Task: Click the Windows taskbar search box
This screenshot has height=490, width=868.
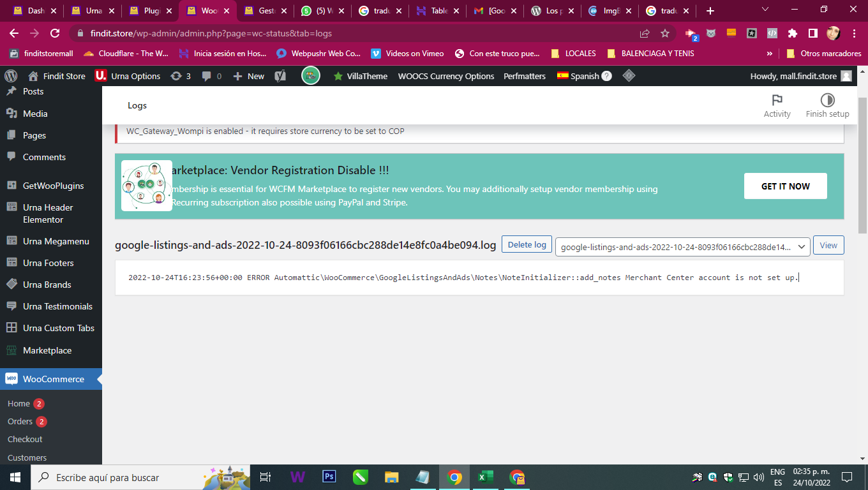Action: click(x=139, y=477)
